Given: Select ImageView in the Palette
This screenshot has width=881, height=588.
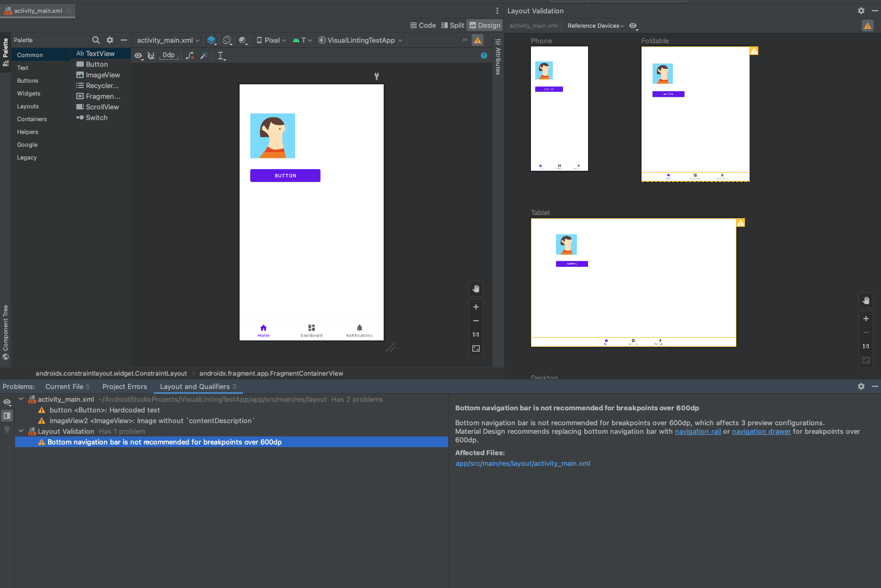Looking at the screenshot, I should (x=102, y=75).
